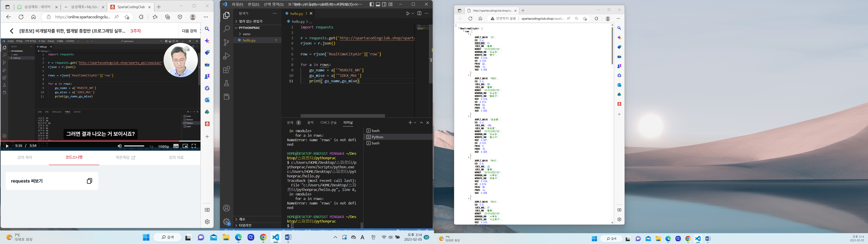Open Chrome from the left taskbar
This screenshot has width=868, height=244.
[x=263, y=237]
